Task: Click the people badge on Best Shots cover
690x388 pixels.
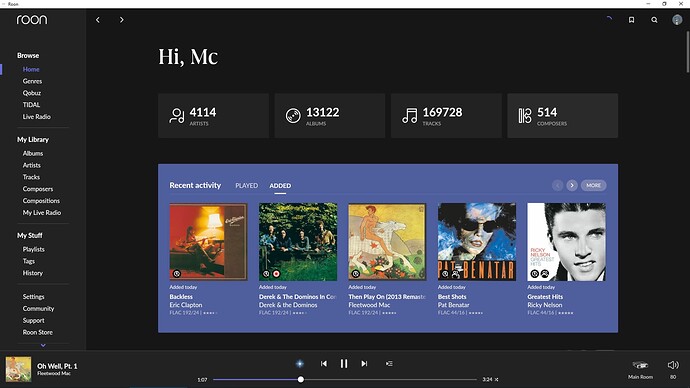Action: pyautogui.click(x=455, y=274)
